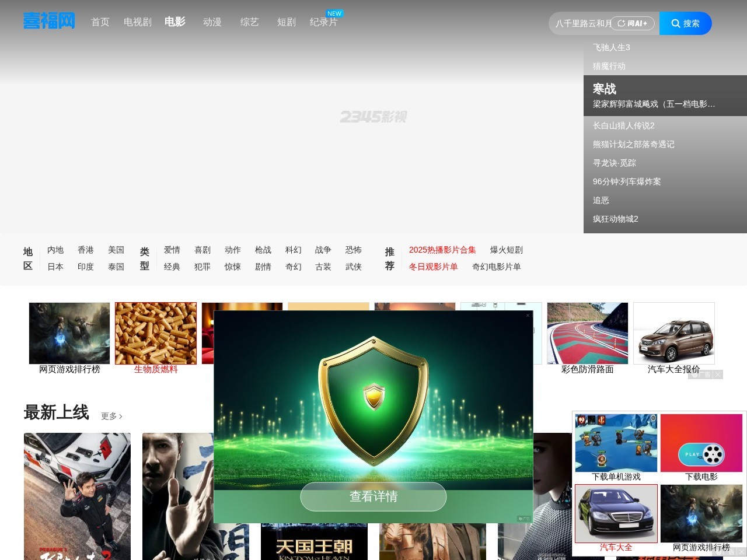The height and width of the screenshot is (560, 747).
Task: Filter movies by genre 战争
Action: point(323,250)
